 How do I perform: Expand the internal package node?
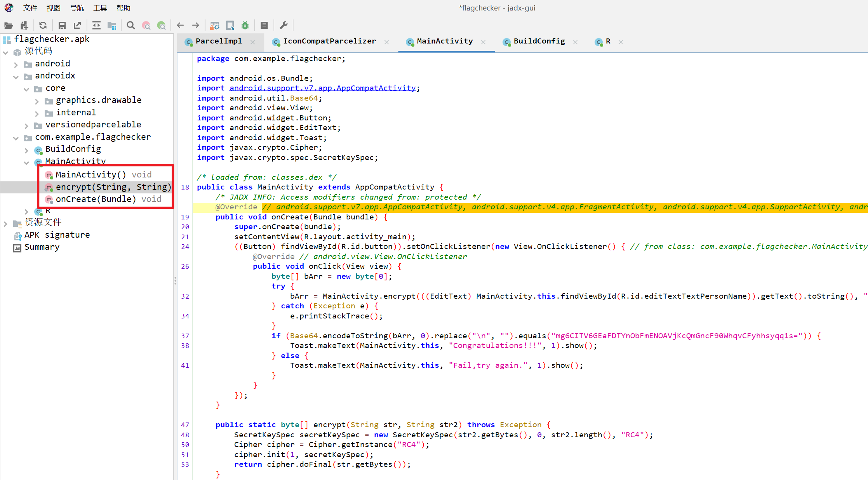[37, 113]
